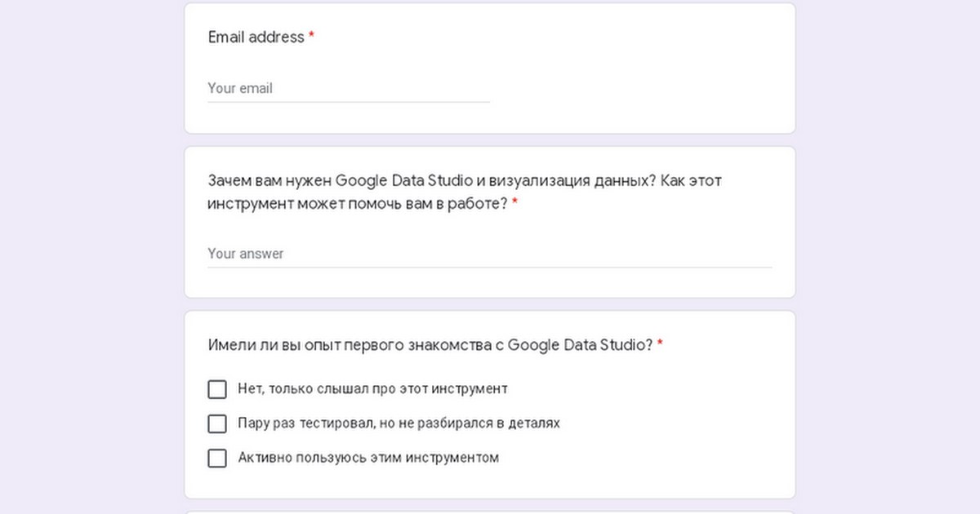
Task: Click the required asterisk after "в работе?"
Action: pos(515,204)
